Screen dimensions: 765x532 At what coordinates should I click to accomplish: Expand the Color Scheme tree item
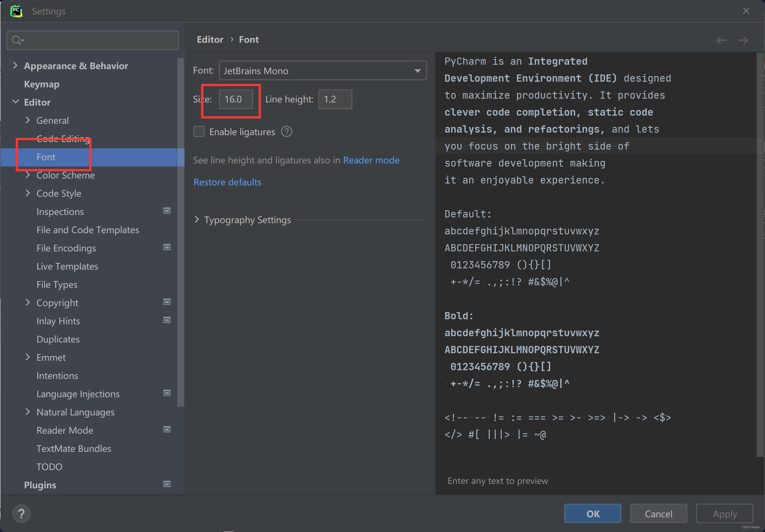pyautogui.click(x=28, y=175)
